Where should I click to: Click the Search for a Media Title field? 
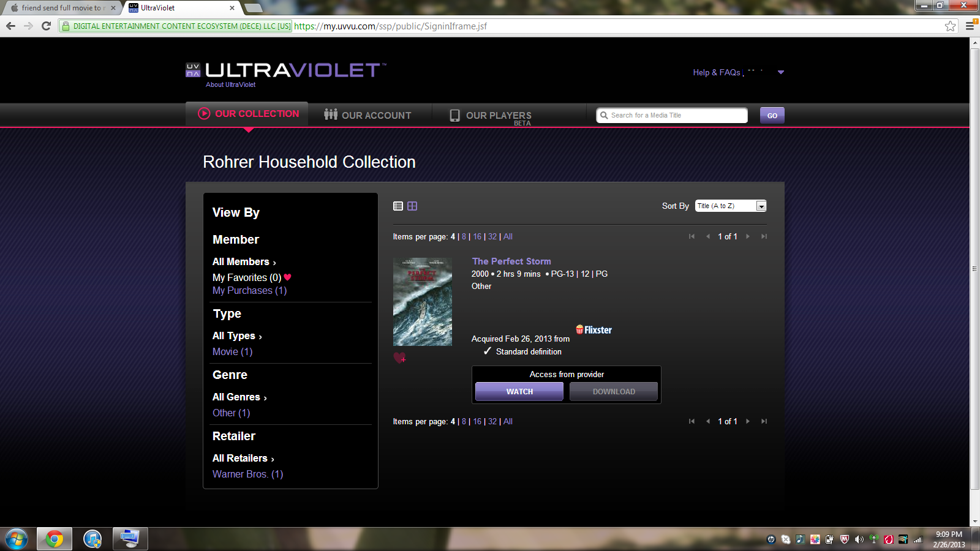click(x=672, y=115)
